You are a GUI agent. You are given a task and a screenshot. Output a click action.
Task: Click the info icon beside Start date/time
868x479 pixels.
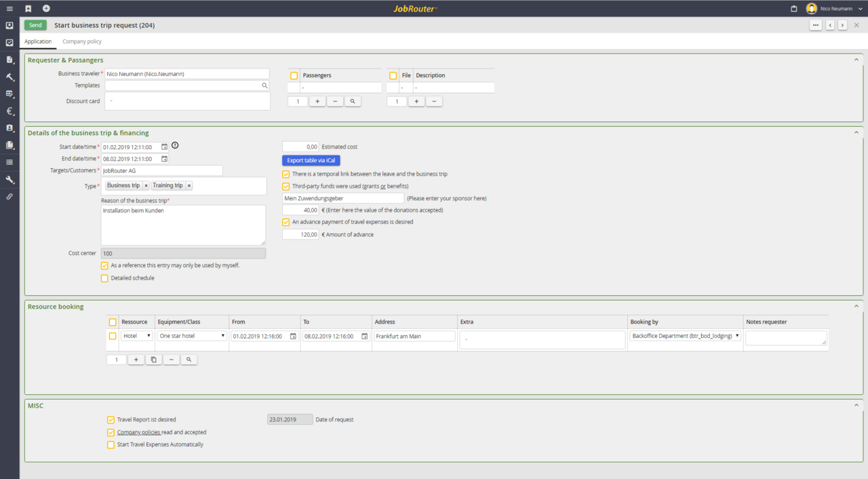click(x=175, y=146)
